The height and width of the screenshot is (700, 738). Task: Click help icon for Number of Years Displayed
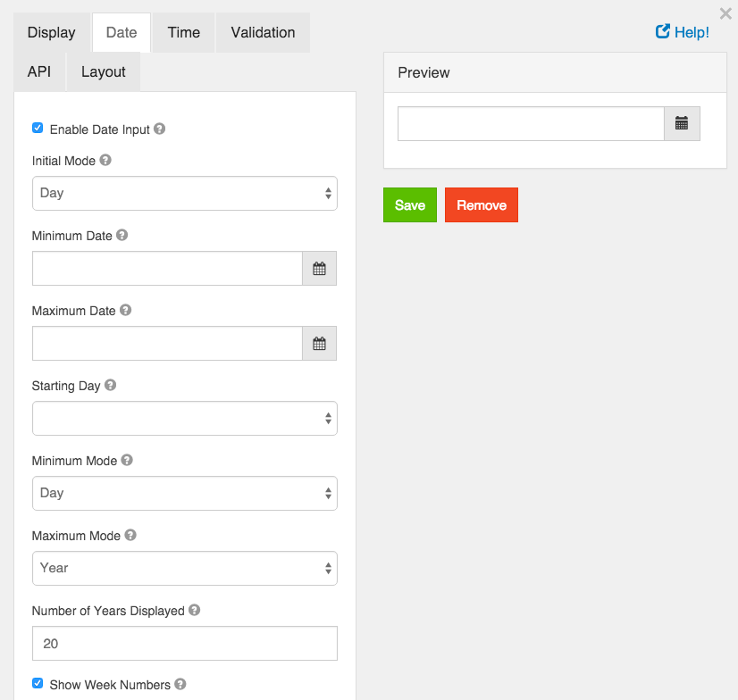click(195, 610)
